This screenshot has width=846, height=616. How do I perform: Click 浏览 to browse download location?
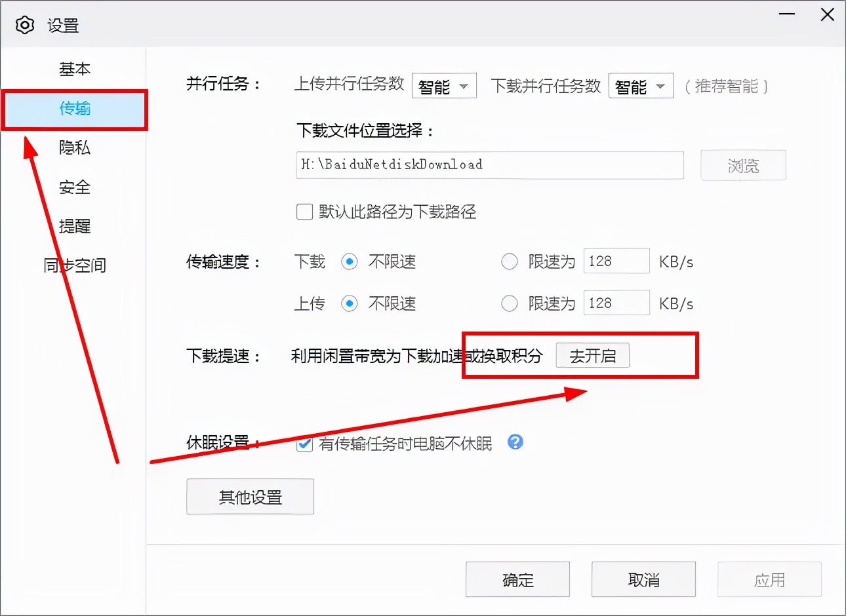[x=743, y=165]
